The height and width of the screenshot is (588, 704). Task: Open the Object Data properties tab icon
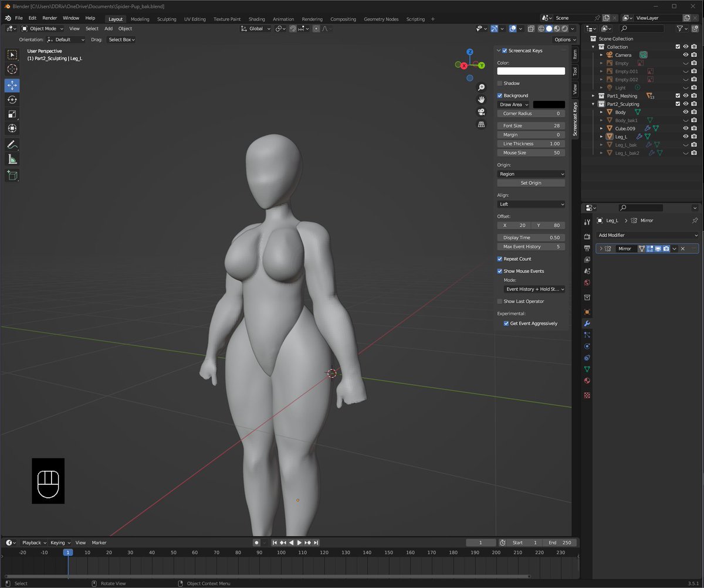pos(587,369)
